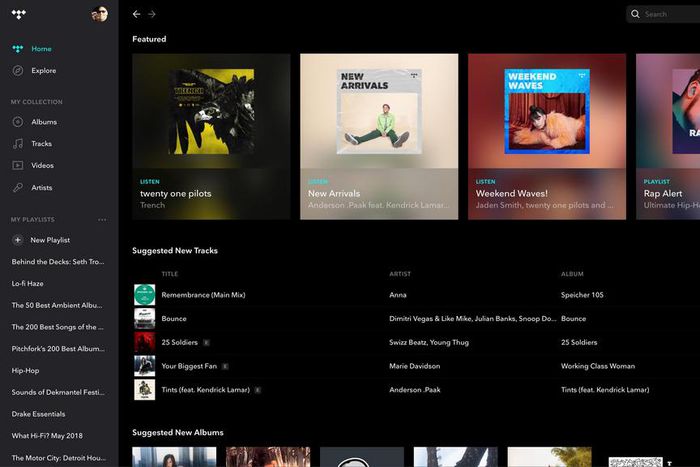Open artist Anna

coord(398,295)
